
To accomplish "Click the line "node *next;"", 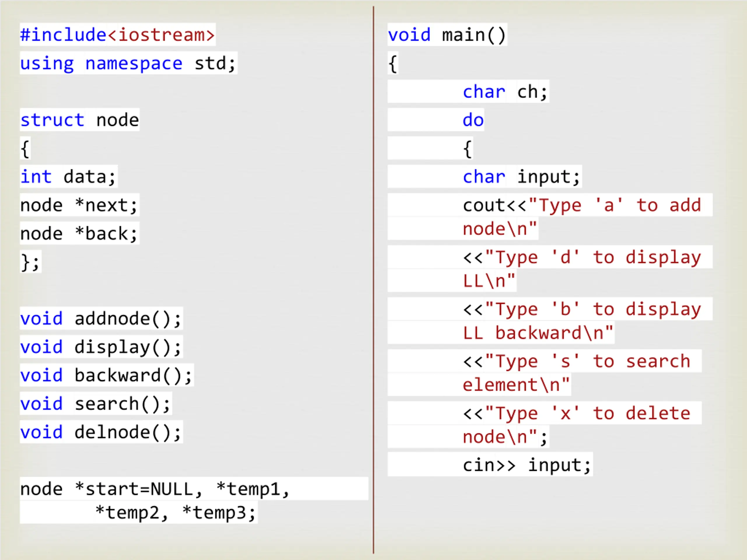I will (79, 205).
